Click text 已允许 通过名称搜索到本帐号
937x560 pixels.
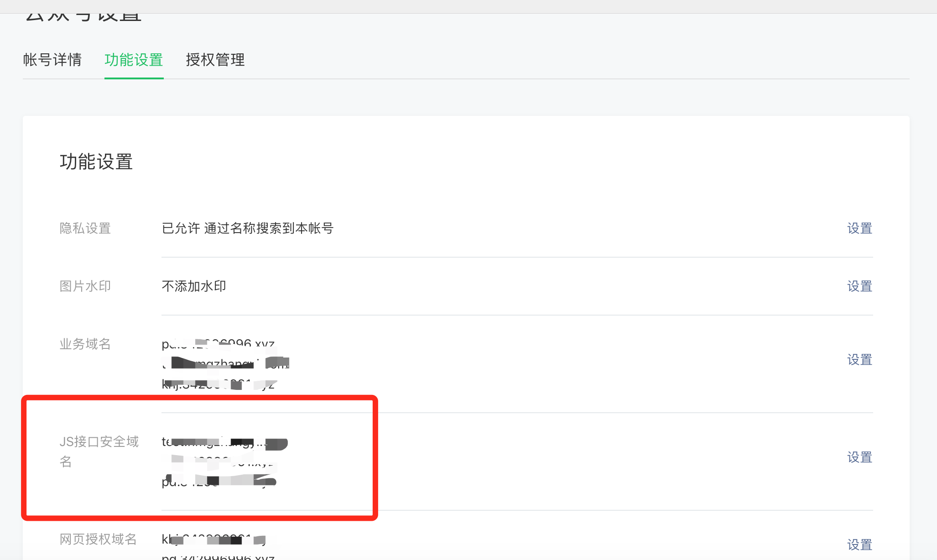(x=248, y=228)
